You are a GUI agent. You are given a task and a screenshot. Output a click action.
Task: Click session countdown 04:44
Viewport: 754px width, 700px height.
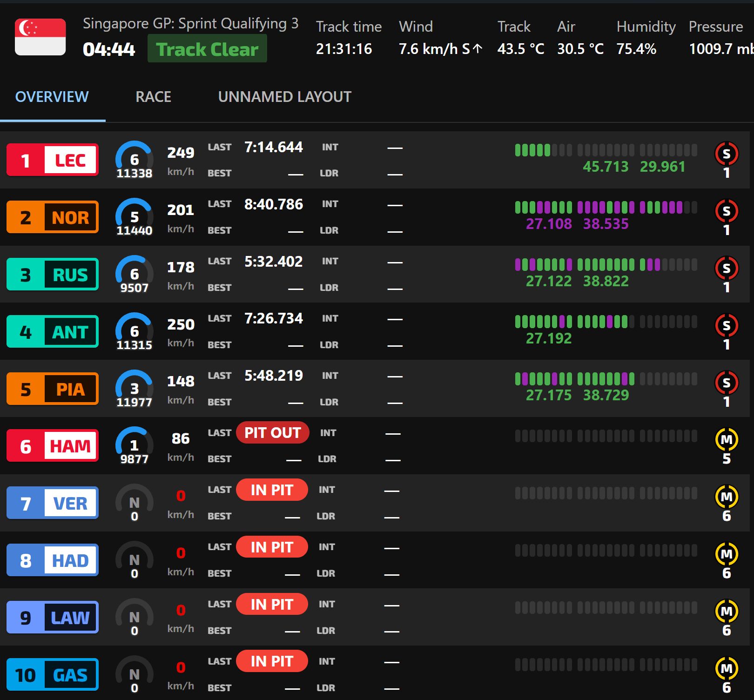pos(109,49)
